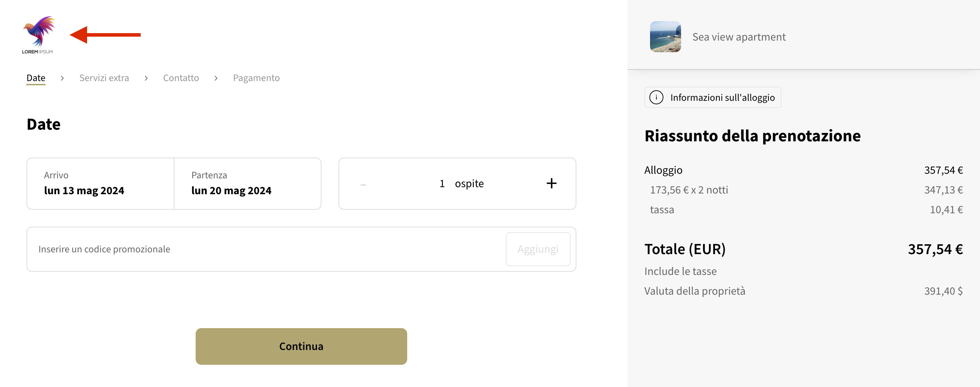Go to the Servizi extra step
980x387 pixels.
pos(104,78)
